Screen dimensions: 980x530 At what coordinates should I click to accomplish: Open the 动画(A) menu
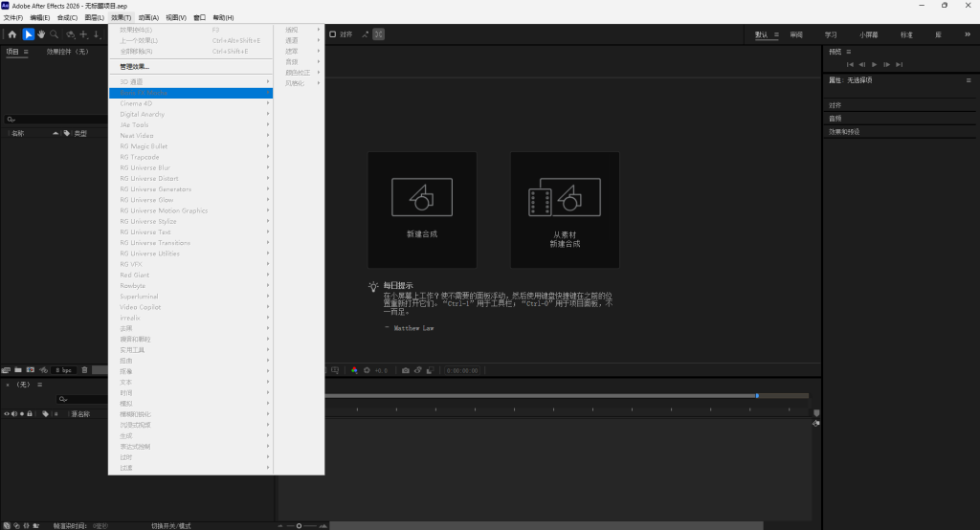[x=148, y=17]
